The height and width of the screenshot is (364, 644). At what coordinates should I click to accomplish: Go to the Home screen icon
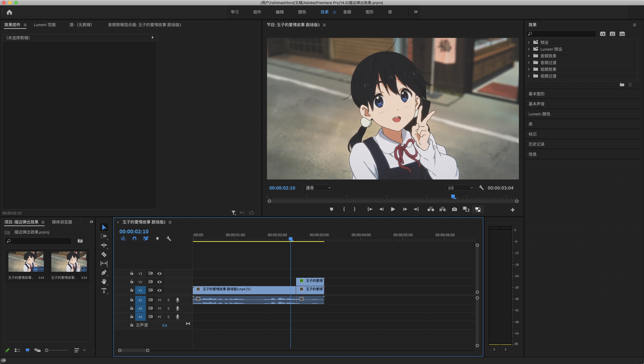click(9, 12)
